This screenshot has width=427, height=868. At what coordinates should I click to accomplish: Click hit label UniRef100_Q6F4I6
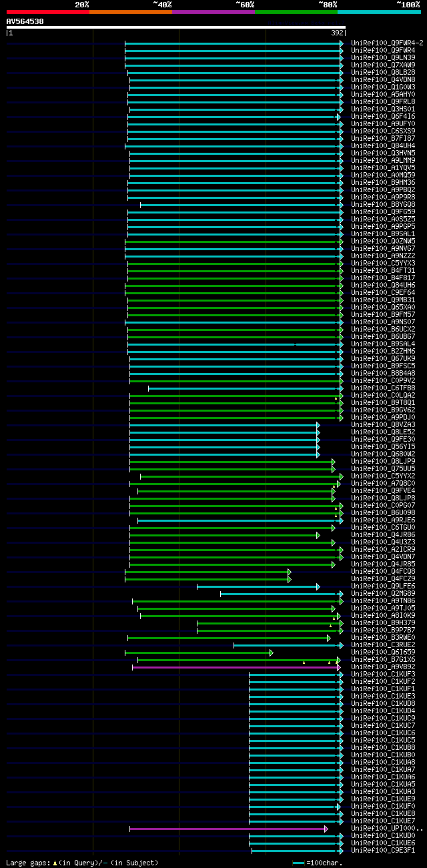click(383, 116)
